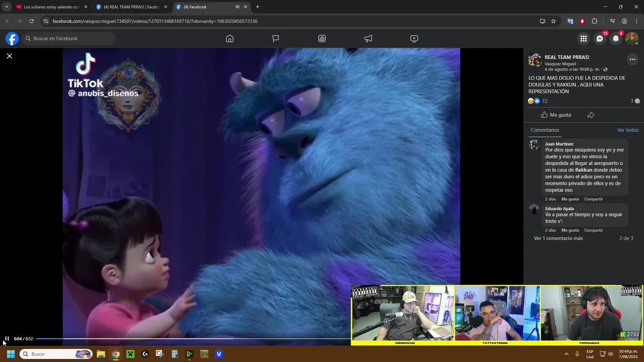The width and height of the screenshot is (644, 362).
Task: Open the post options three-dot menu
Action: click(632, 59)
